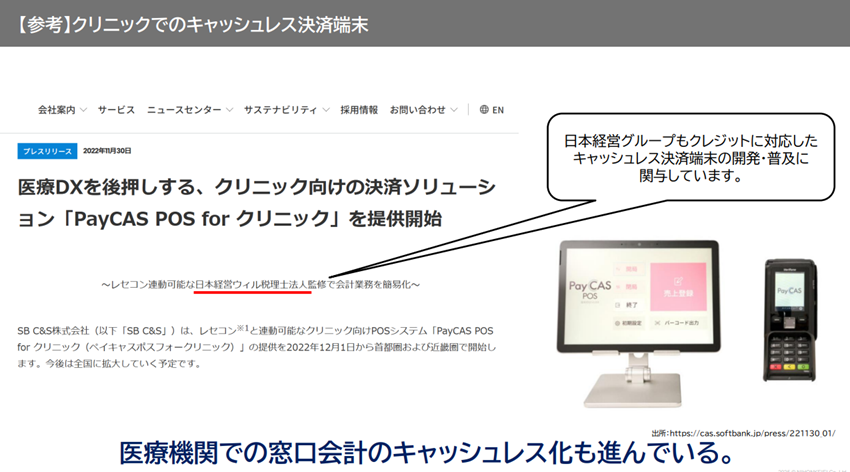Screen dimensions: 850x472
Task: Expand the お問い合わせ chevron
Action: coord(454,110)
